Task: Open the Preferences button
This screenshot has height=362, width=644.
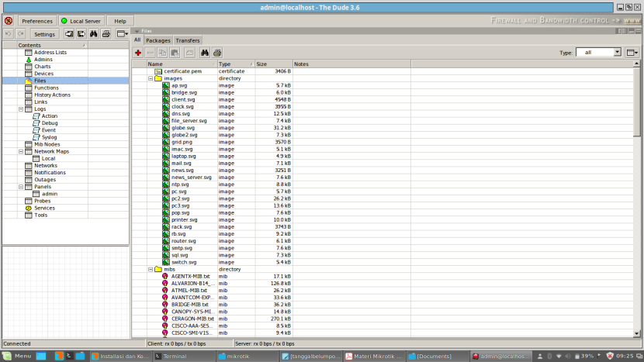Action: [x=36, y=21]
